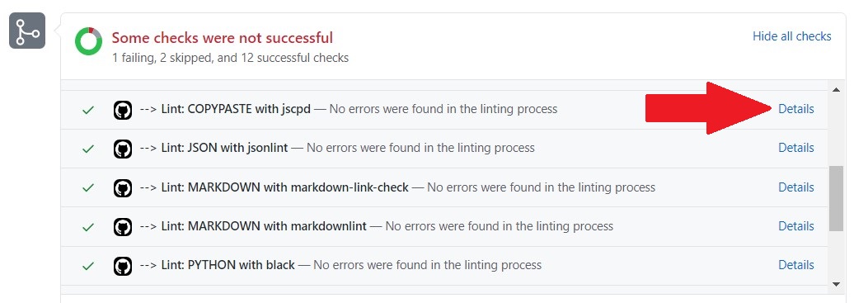Click the checks list scrollbar thumb

point(836,198)
